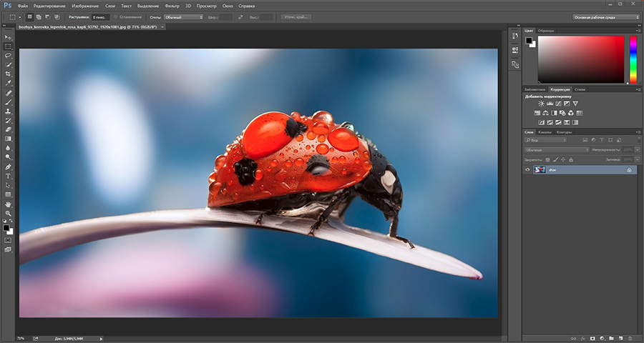Swap foreground and background colors in toolbox
Screen dimensions: 644x343
(x=11, y=221)
